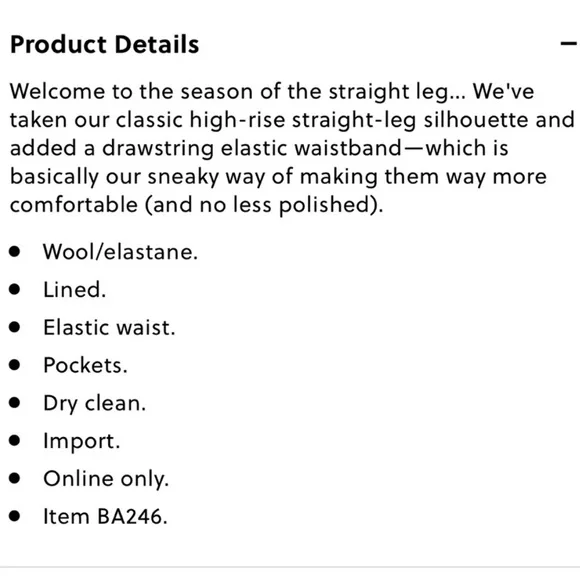
Task: Click the bullet next to Dry clean
Action: click(x=15, y=403)
